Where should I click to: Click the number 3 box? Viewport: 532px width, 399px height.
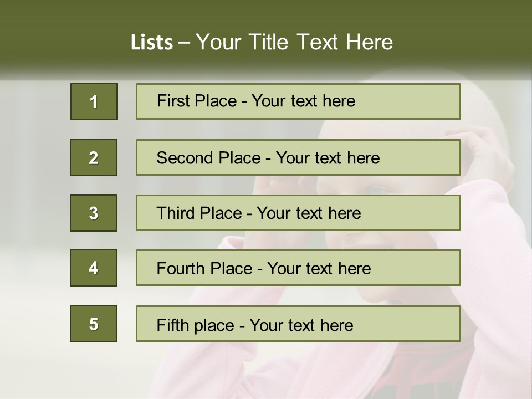click(x=94, y=213)
